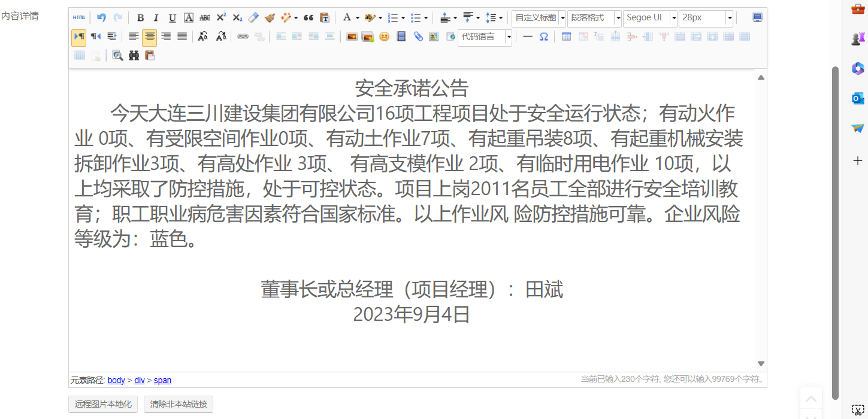Image resolution: width=868 pixels, height=419 pixels.
Task: Click the blockquote quotation marks icon
Action: pyautogui.click(x=309, y=18)
